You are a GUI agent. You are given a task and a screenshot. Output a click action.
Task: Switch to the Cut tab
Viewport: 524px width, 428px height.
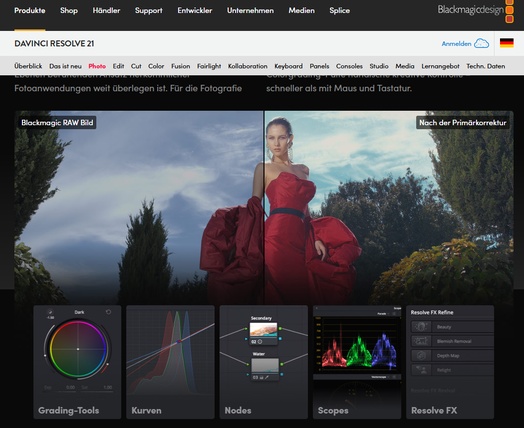point(136,66)
